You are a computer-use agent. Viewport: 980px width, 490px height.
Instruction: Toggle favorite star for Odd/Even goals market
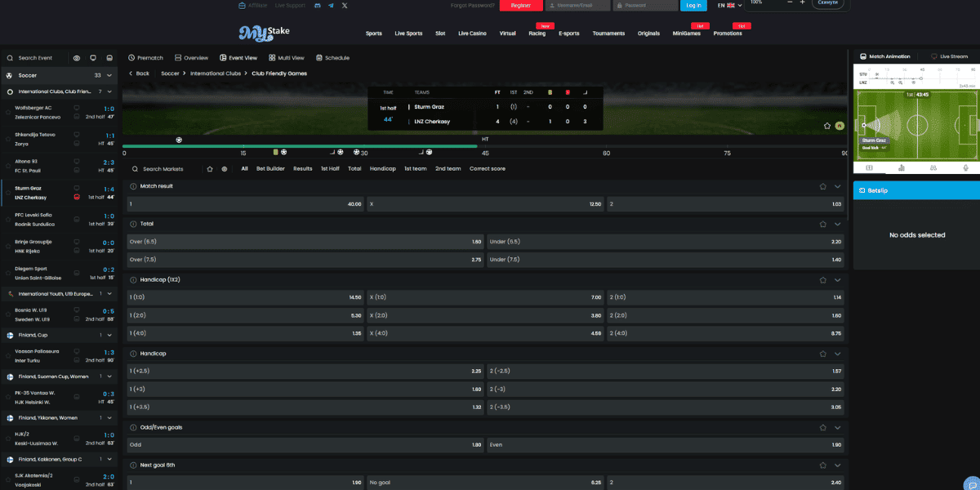click(823, 427)
